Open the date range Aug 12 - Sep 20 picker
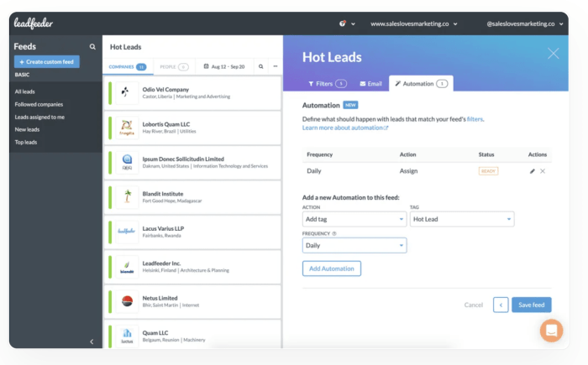Image resolution: width=588 pixels, height=365 pixels. tap(224, 66)
